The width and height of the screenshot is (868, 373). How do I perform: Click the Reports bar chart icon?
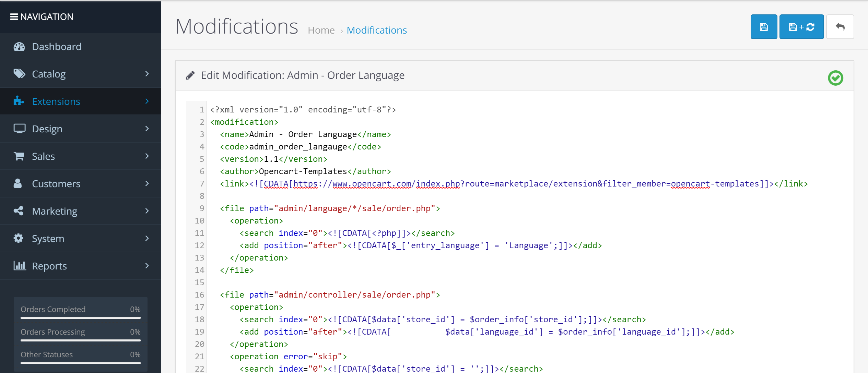point(19,266)
